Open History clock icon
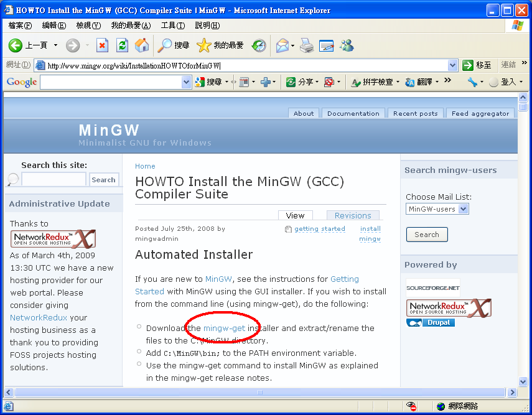This screenshot has height=415, width=532. click(259, 45)
